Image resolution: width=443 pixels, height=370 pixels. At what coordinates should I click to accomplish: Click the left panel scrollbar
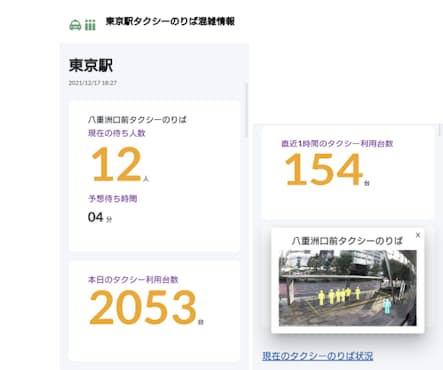[246, 110]
